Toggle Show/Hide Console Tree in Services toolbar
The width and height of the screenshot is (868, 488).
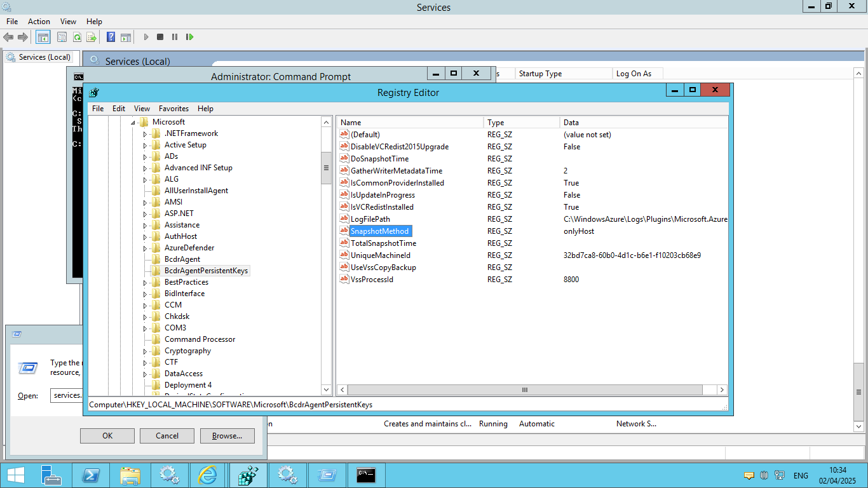43,37
